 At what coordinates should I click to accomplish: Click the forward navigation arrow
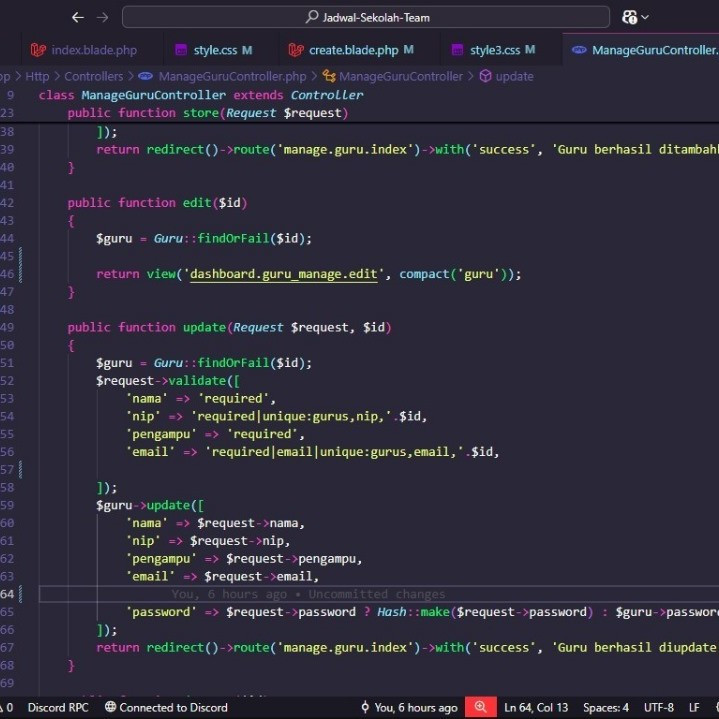tap(102, 18)
